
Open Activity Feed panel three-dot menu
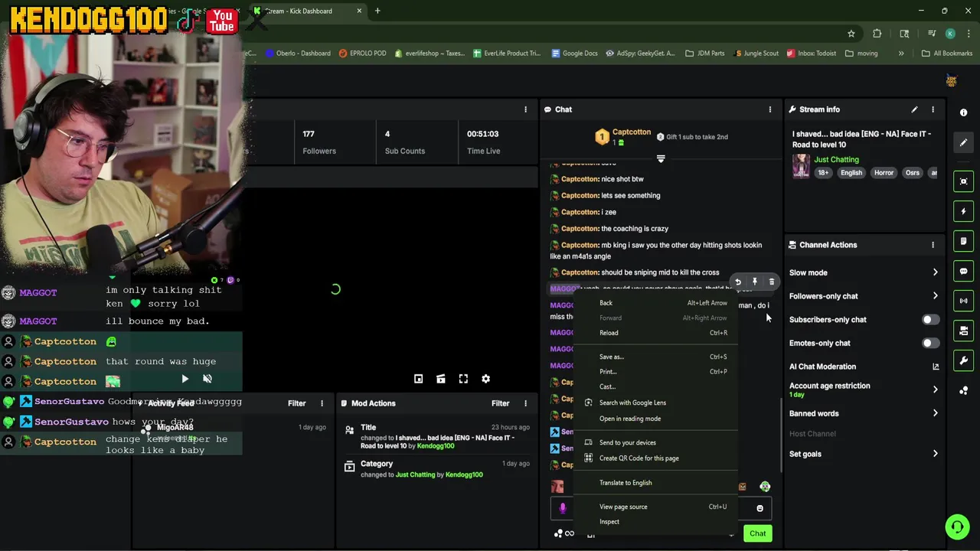[x=322, y=403]
